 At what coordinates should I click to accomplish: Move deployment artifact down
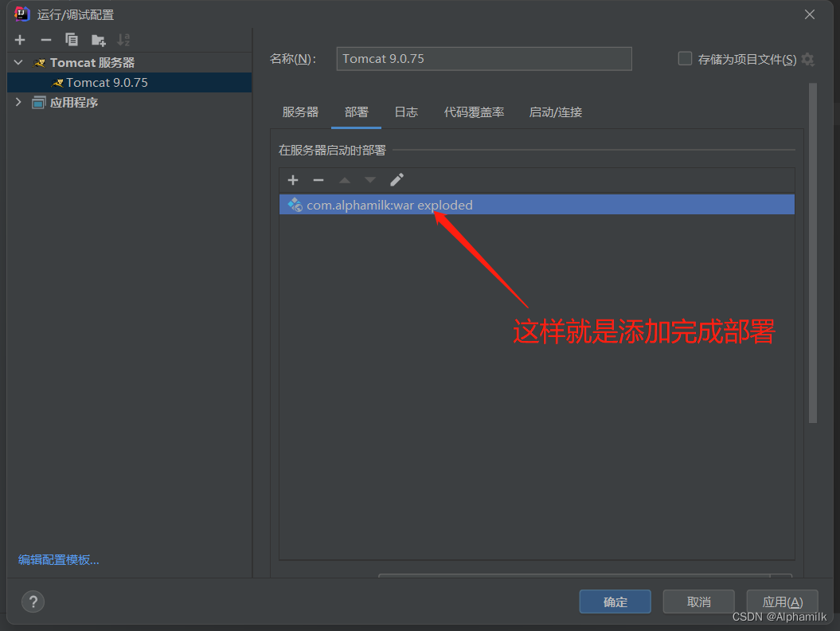[x=370, y=180]
